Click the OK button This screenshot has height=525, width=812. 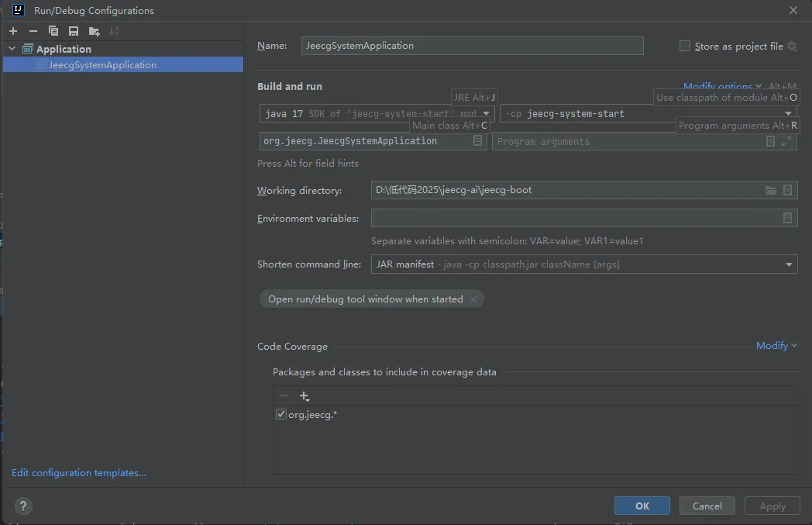[642, 506]
